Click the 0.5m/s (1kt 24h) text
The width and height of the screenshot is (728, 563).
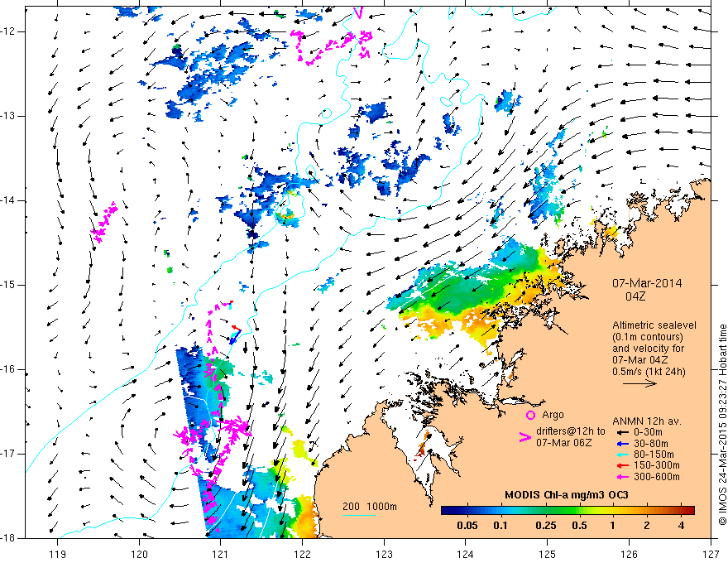tap(649, 371)
